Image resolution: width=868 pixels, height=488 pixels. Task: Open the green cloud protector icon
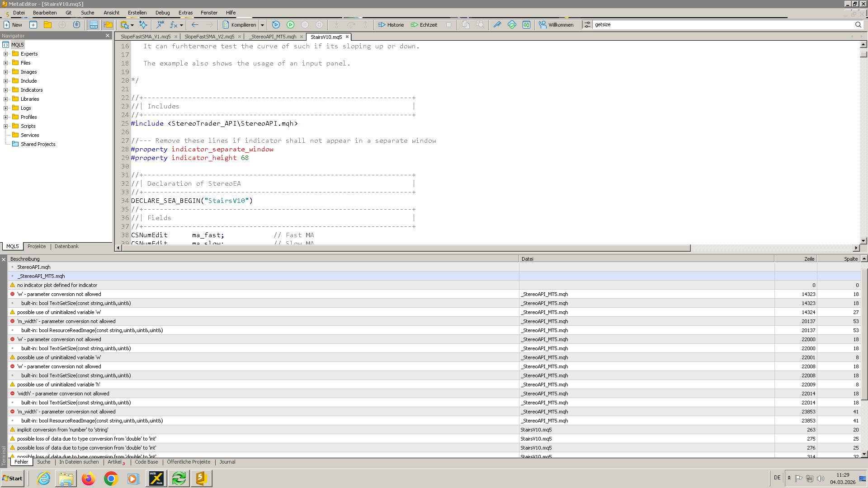coord(512,25)
